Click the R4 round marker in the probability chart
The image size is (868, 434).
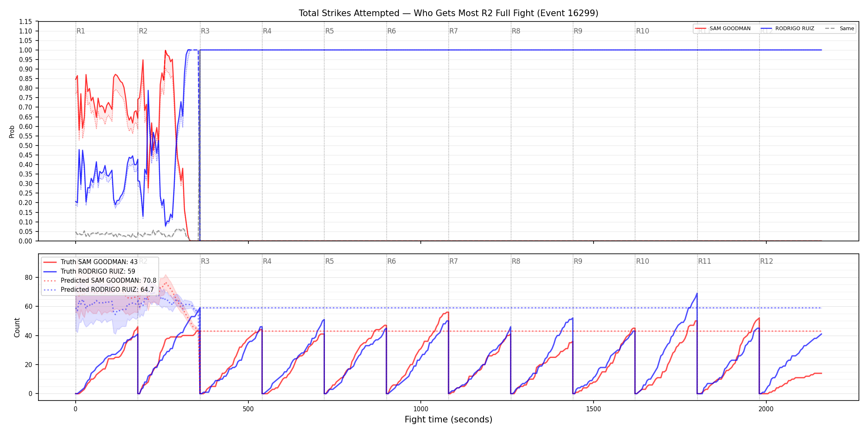point(267,31)
